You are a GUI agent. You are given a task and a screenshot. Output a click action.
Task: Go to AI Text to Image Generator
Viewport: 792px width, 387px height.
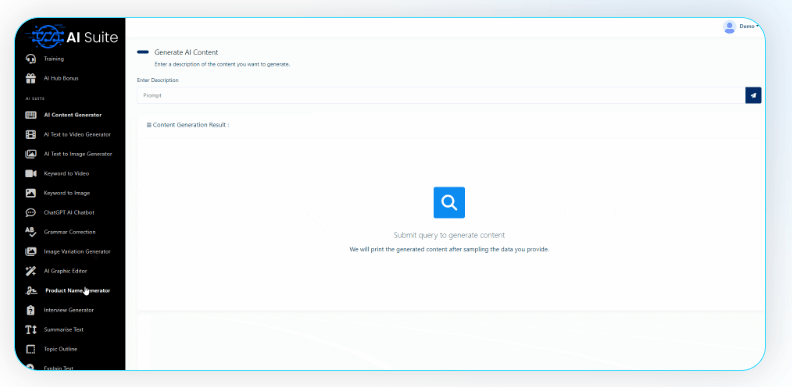click(78, 154)
